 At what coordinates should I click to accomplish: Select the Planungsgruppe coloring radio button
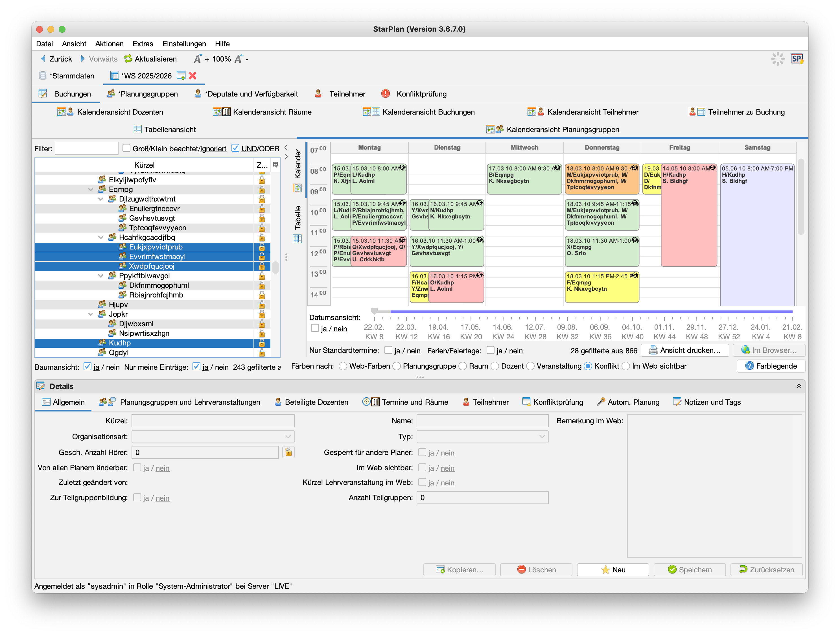397,366
